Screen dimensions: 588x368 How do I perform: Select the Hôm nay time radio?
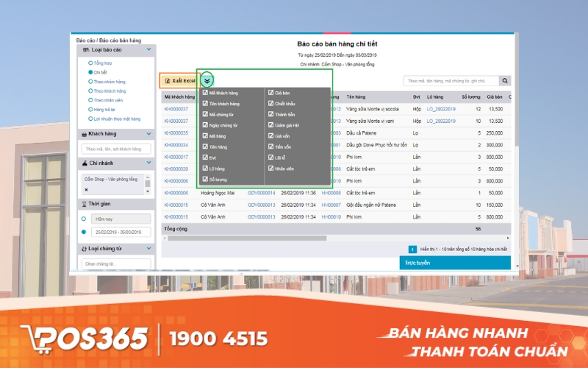(84, 219)
